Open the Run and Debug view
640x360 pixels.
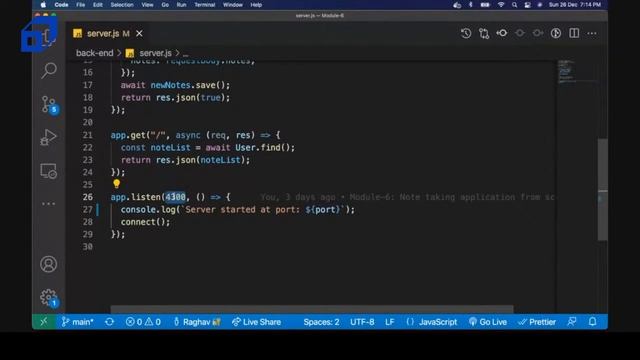pyautogui.click(x=49, y=138)
